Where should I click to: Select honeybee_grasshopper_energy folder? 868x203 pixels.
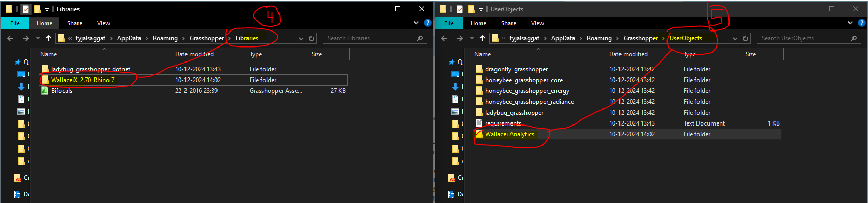(x=627, y=91)
